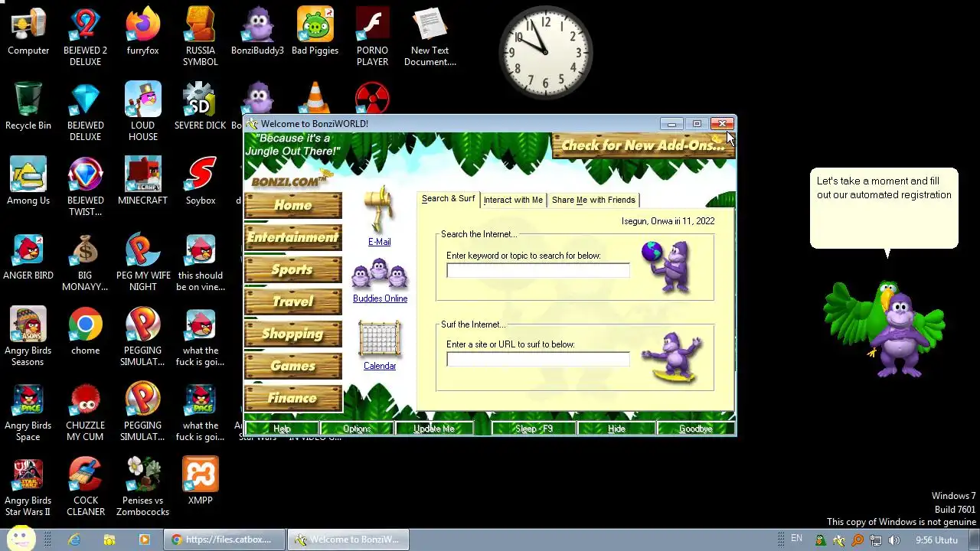Switch to Search & Surf tab
The height and width of the screenshot is (551, 980).
pyautogui.click(x=448, y=199)
